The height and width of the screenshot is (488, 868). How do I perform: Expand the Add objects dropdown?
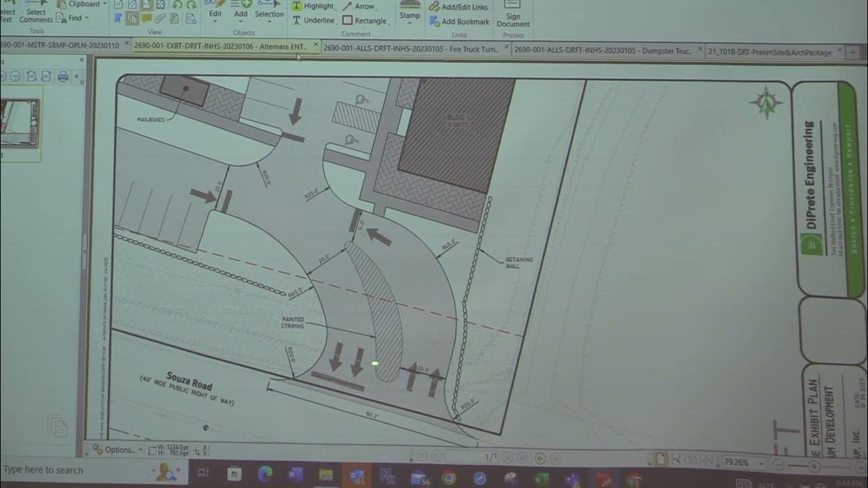click(241, 12)
